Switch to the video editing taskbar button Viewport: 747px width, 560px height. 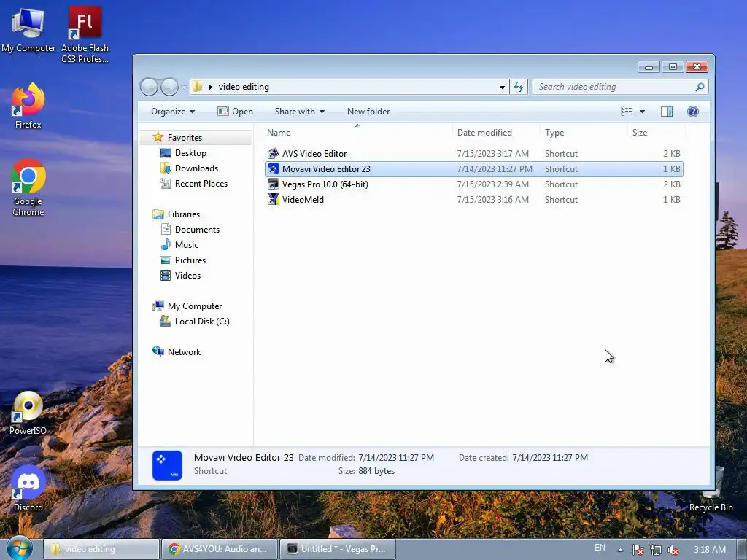101,549
